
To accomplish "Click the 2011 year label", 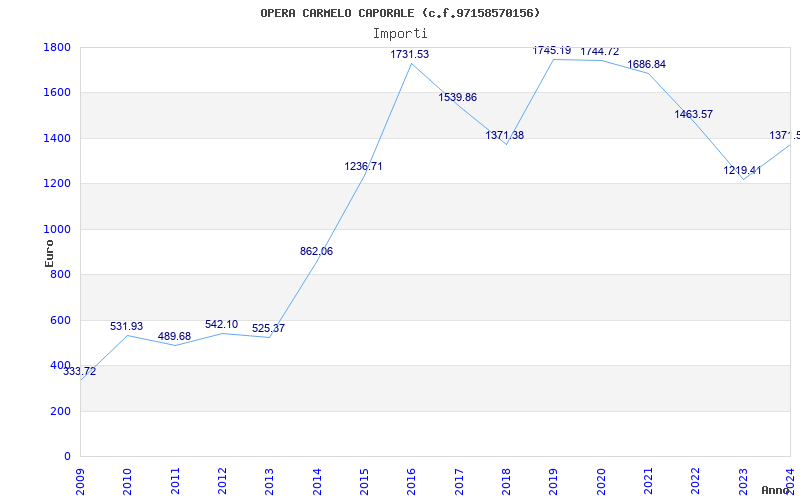I will [x=175, y=482].
